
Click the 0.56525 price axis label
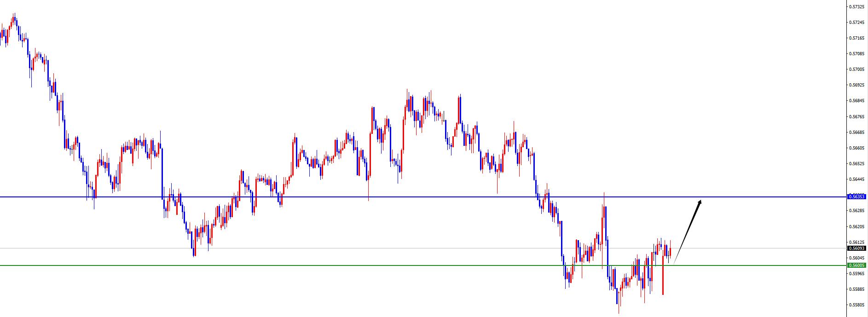[856, 164]
